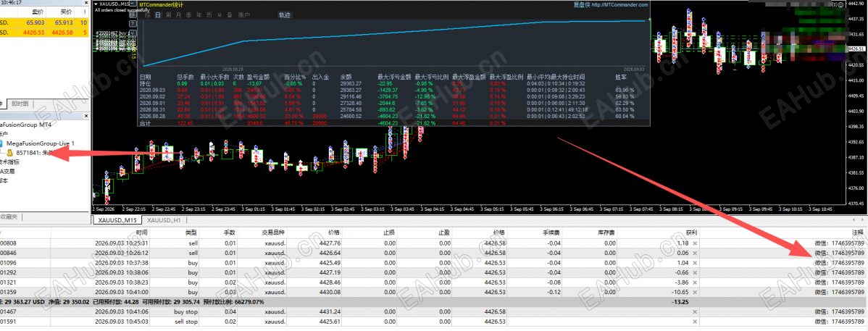Select the 日 period in MTCommander statistics
Screen dimensions: 868x331
coord(158,15)
